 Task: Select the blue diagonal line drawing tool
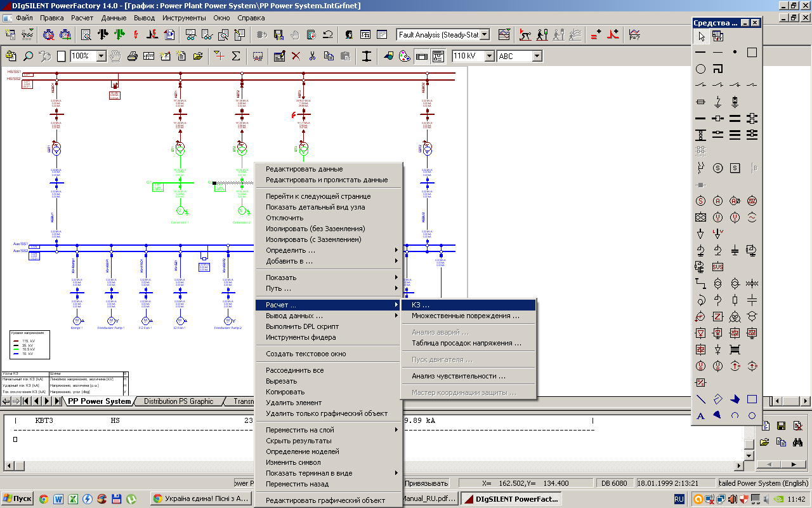pyautogui.click(x=700, y=399)
